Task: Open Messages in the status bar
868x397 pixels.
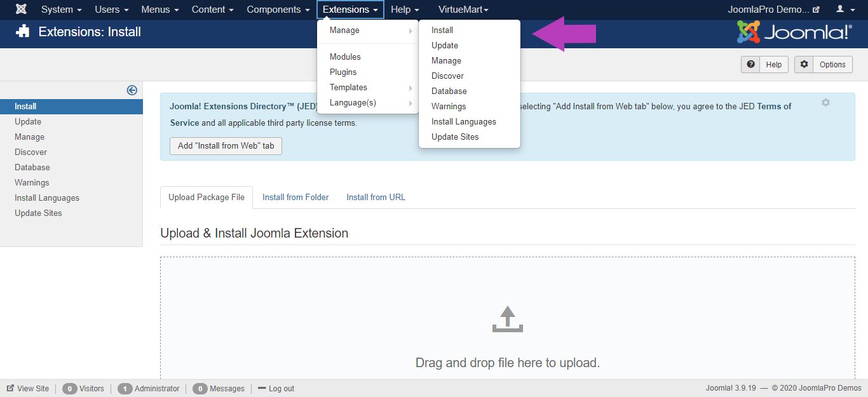Action: click(x=219, y=388)
